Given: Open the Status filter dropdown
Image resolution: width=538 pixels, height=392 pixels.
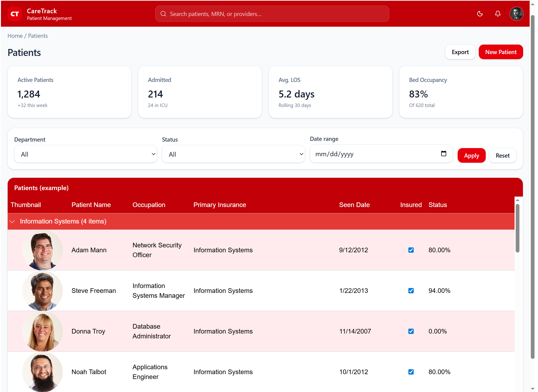Looking at the screenshot, I should (x=233, y=154).
